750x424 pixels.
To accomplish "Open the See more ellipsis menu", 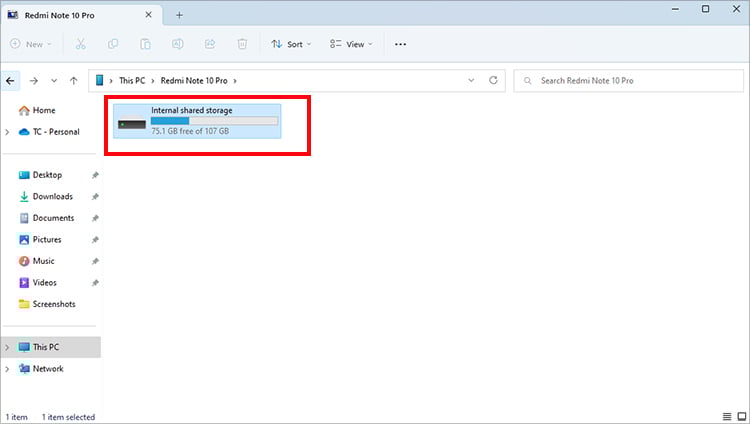I will tap(401, 44).
